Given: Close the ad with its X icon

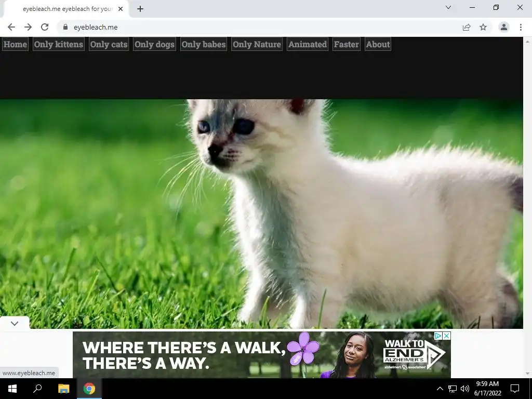Looking at the screenshot, I should click(x=446, y=336).
